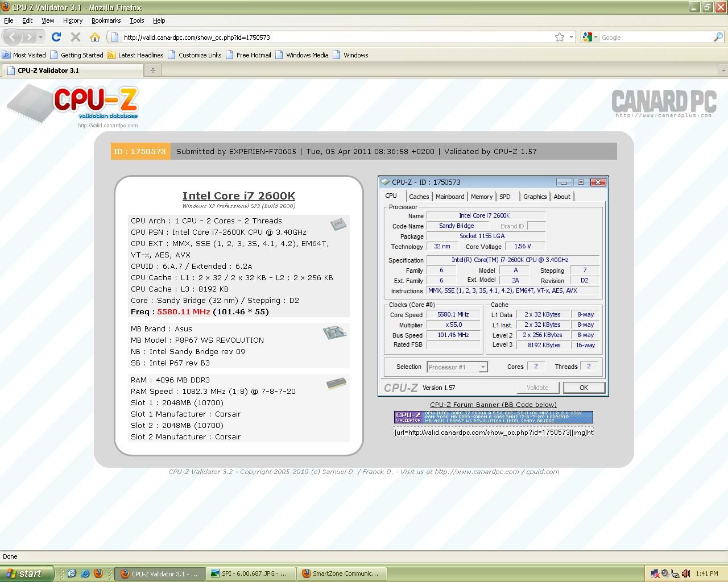Click the Windows start button
This screenshot has height=582, width=728.
tap(27, 573)
